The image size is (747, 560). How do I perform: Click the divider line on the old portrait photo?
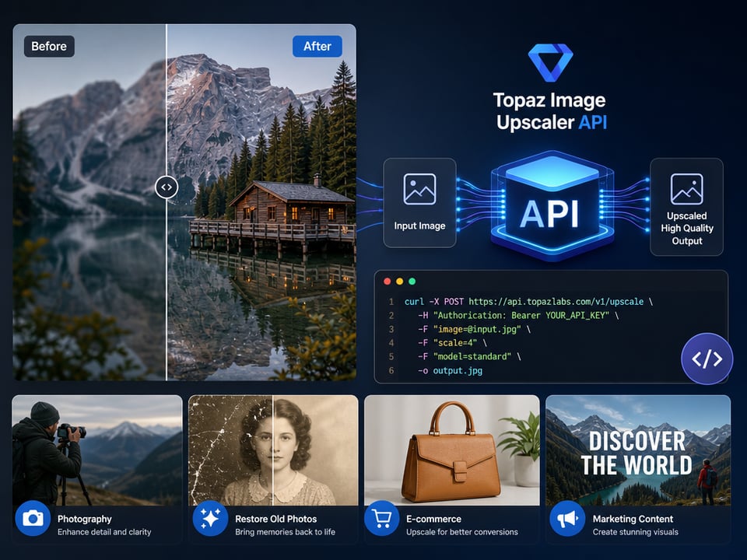[272, 450]
